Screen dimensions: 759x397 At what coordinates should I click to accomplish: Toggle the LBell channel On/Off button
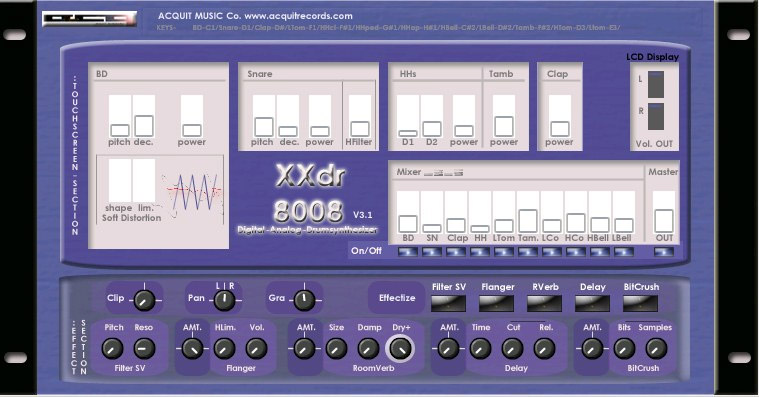point(624,251)
